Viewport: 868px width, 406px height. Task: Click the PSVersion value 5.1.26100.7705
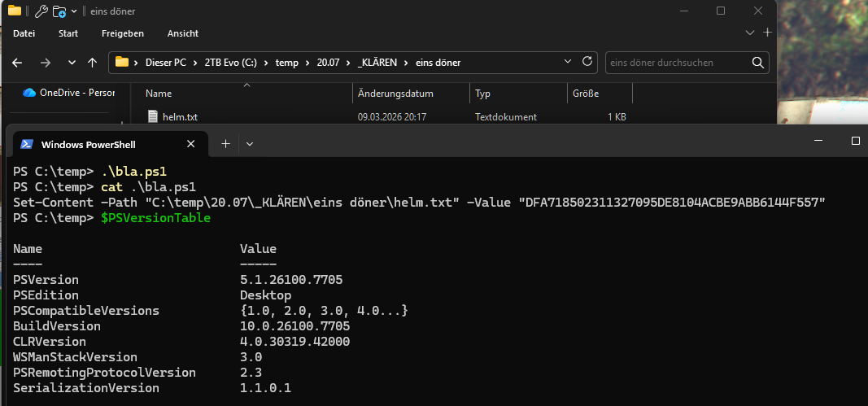tap(291, 280)
